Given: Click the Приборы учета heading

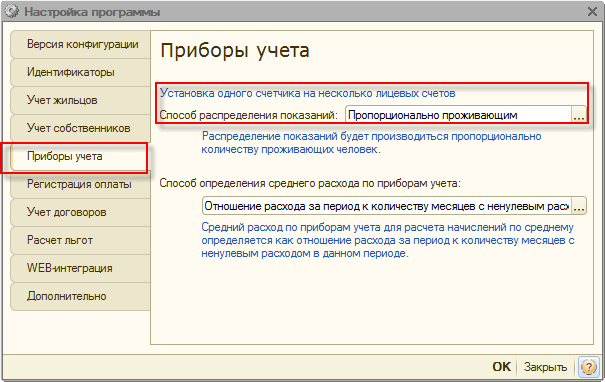Looking at the screenshot, I should (x=235, y=51).
